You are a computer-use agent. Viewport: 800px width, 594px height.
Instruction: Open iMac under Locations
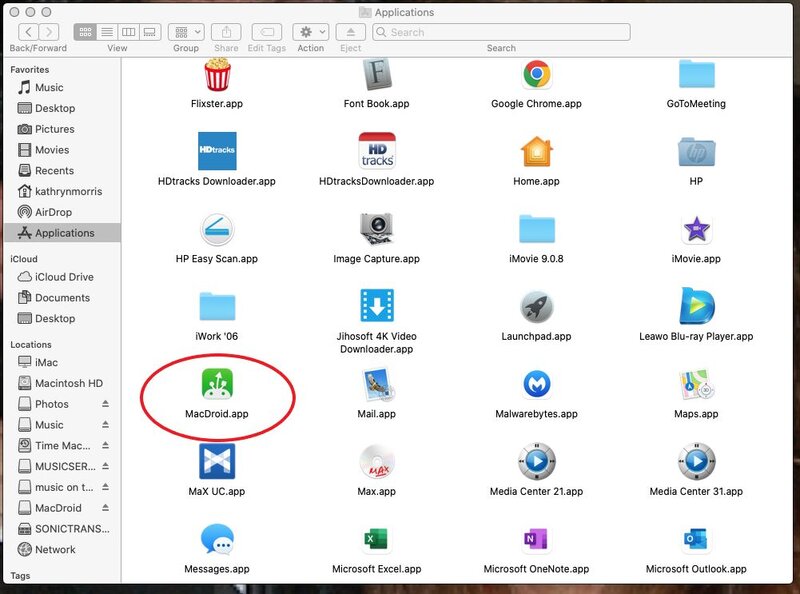click(61, 362)
